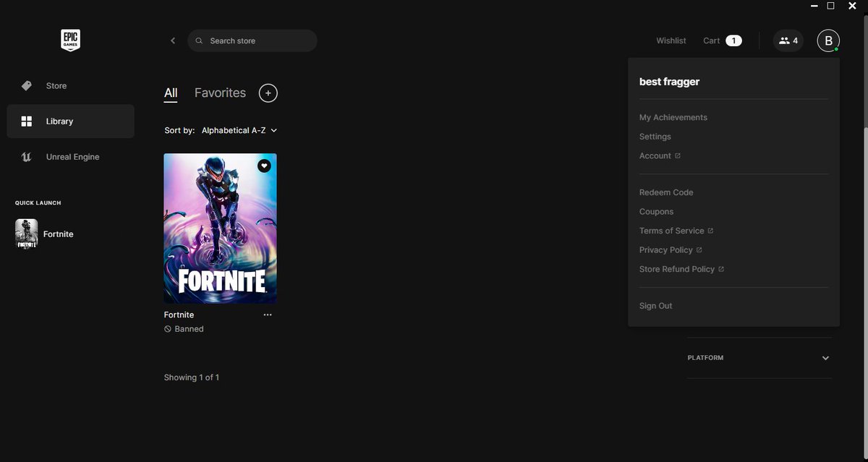Click Store Refund Policy external link icon
The height and width of the screenshot is (462, 868).
721,269
